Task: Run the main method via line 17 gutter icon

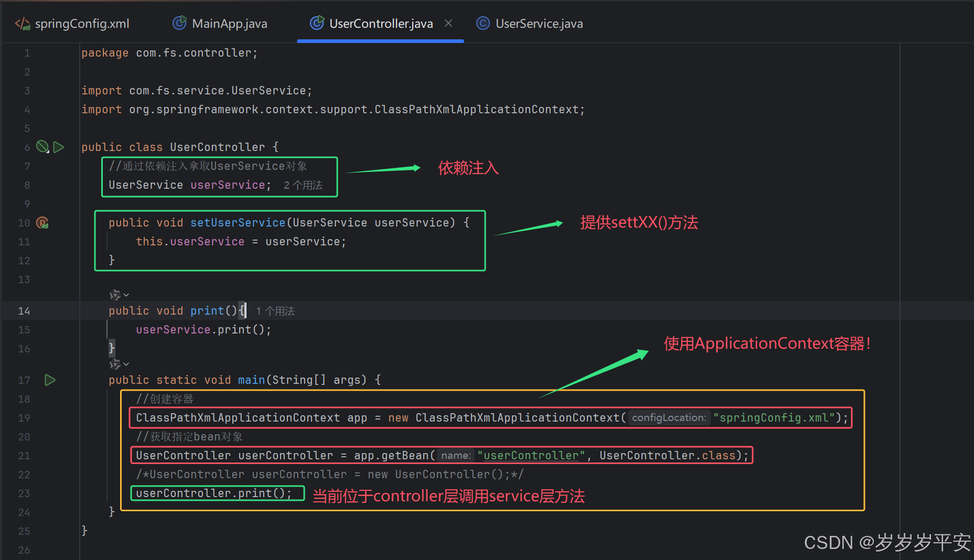Action: (50, 380)
